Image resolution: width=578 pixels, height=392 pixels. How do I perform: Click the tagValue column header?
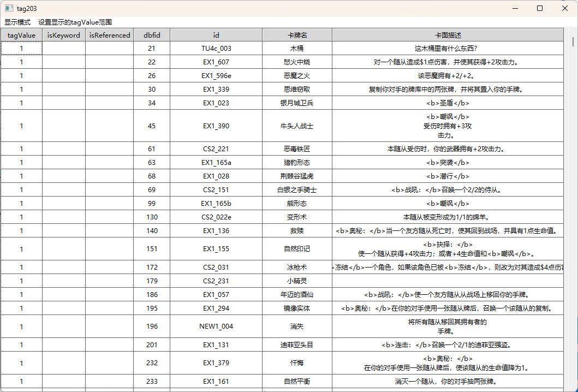click(x=21, y=35)
